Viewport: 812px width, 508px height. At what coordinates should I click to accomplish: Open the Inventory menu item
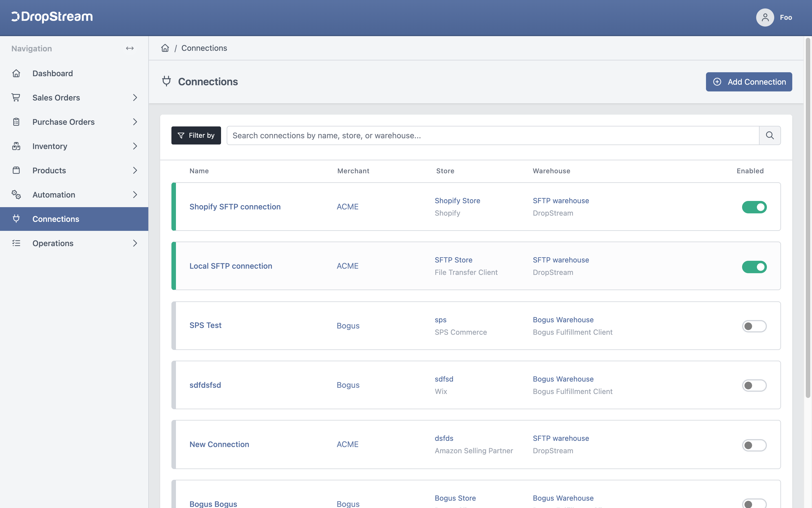coord(74,146)
